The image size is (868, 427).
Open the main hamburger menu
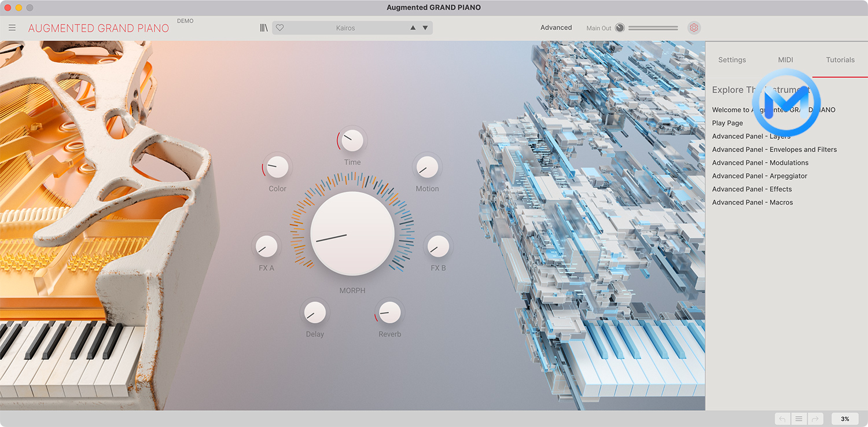coord(12,27)
